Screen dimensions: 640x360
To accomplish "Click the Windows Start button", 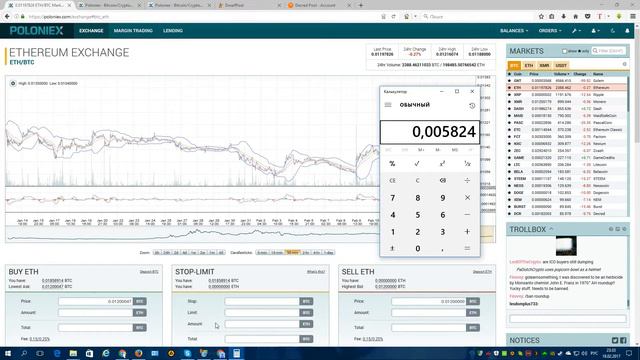I will [8, 353].
